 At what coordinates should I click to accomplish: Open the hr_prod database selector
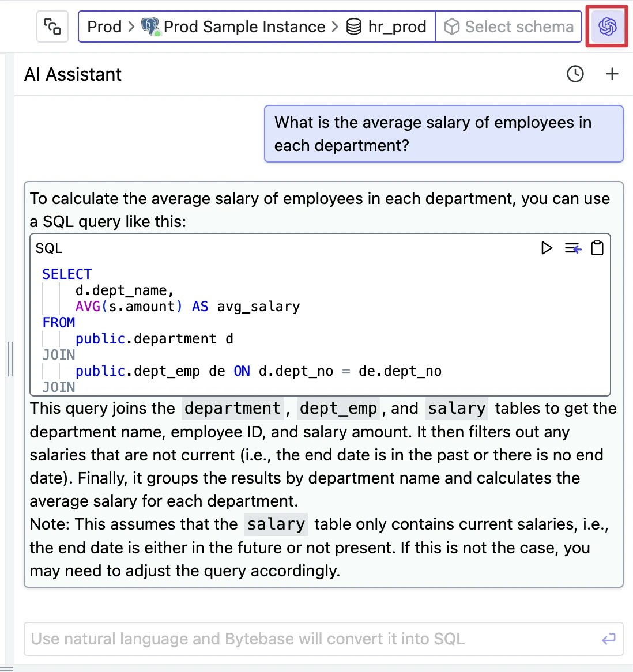(x=396, y=26)
